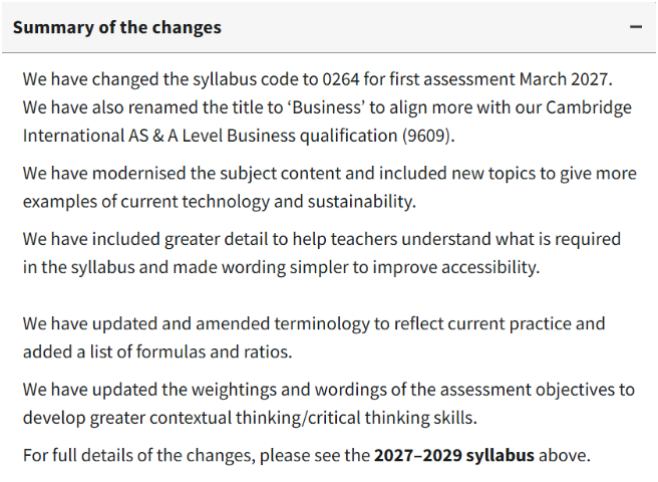Screen dimensions: 658x482
Task: Click the 'Summary of the changes' heading
Action: point(117,28)
